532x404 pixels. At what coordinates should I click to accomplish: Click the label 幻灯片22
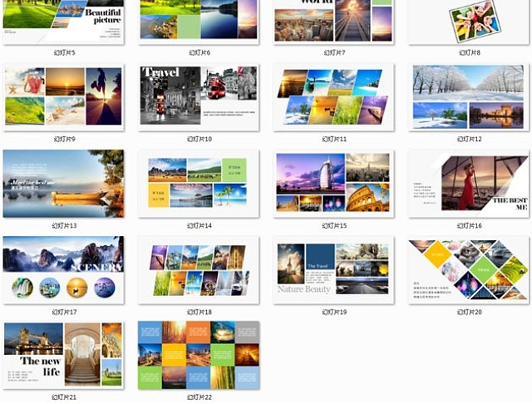pos(199,397)
